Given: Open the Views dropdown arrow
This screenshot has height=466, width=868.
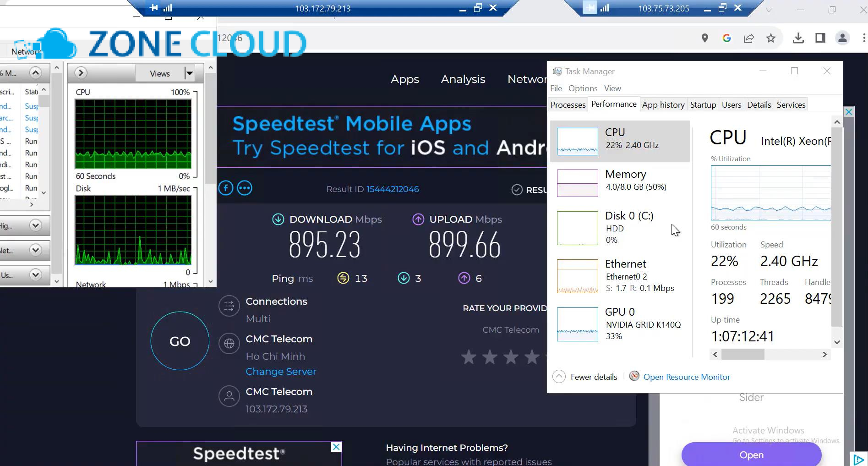Looking at the screenshot, I should click(189, 73).
